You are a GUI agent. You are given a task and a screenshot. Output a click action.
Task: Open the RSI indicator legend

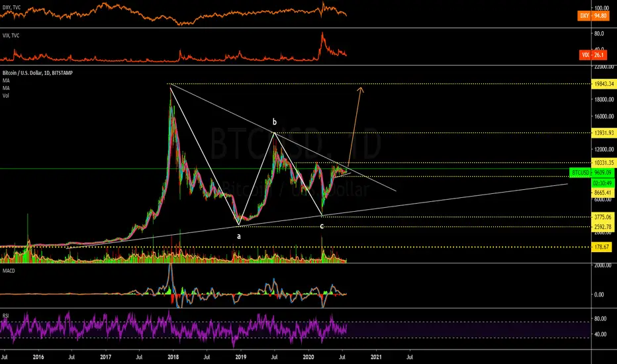[x=5, y=316]
